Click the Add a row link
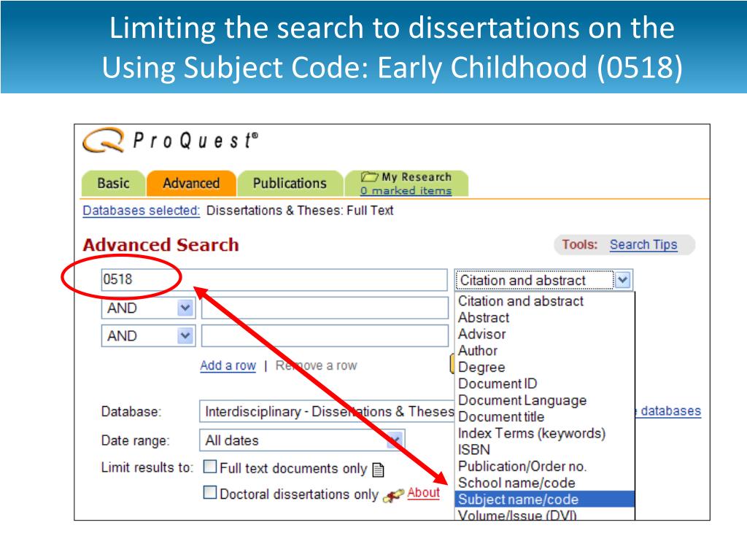 tap(228, 365)
